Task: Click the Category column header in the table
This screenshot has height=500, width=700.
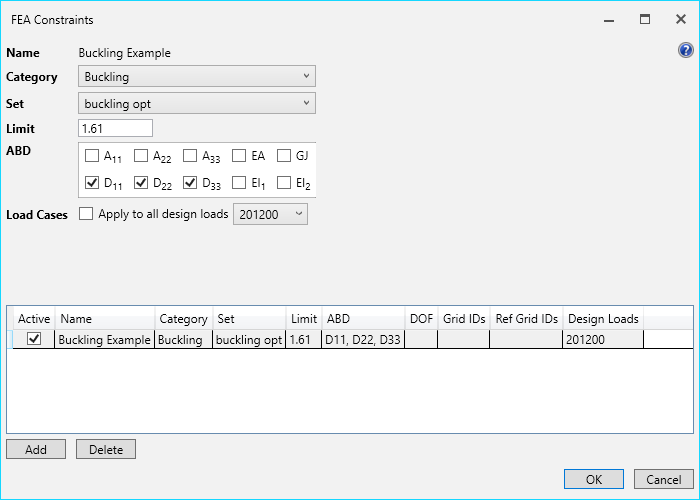Action: point(183,319)
